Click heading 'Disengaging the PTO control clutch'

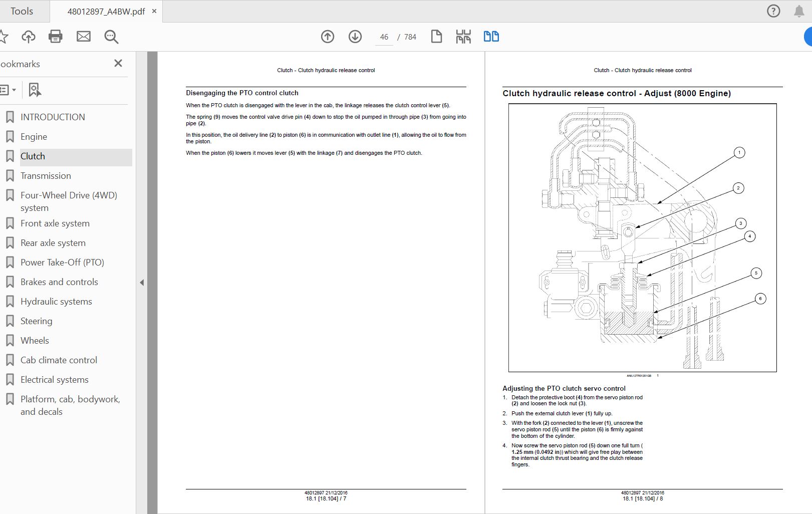click(242, 93)
